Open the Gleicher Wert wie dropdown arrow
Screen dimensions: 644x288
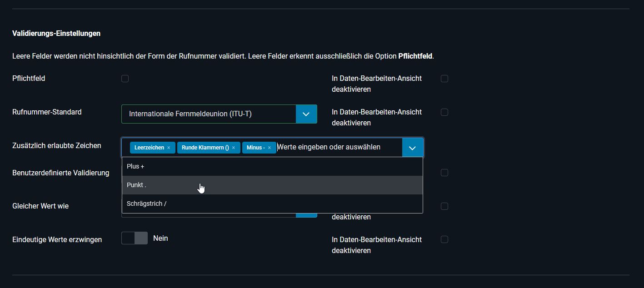[306, 214]
